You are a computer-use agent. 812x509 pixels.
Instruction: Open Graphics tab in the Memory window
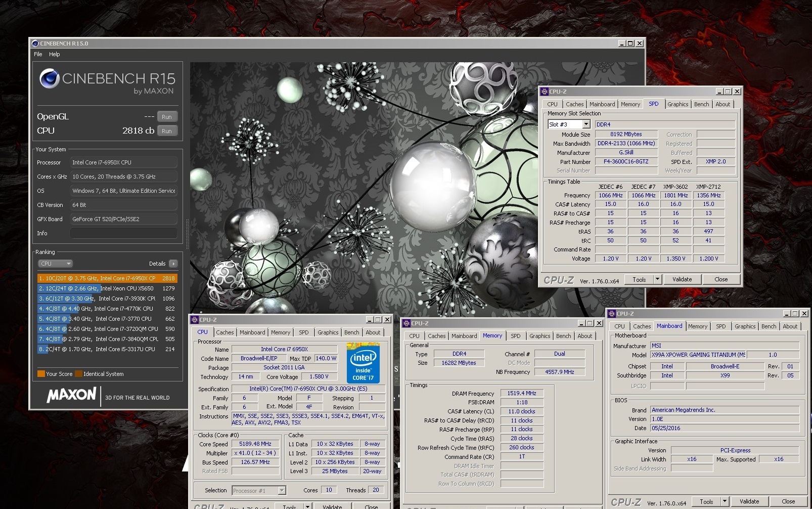(x=539, y=336)
